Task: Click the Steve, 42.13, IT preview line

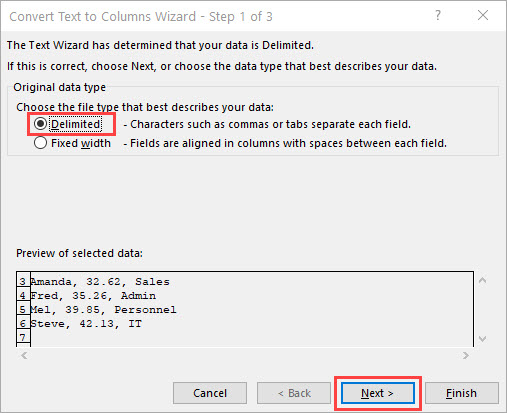Action: click(x=86, y=324)
